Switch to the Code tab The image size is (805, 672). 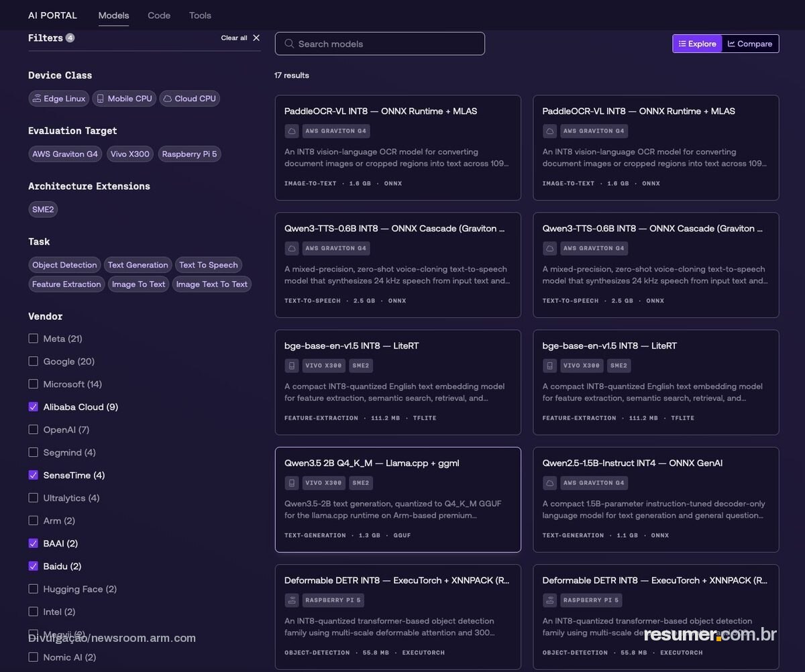click(x=159, y=15)
